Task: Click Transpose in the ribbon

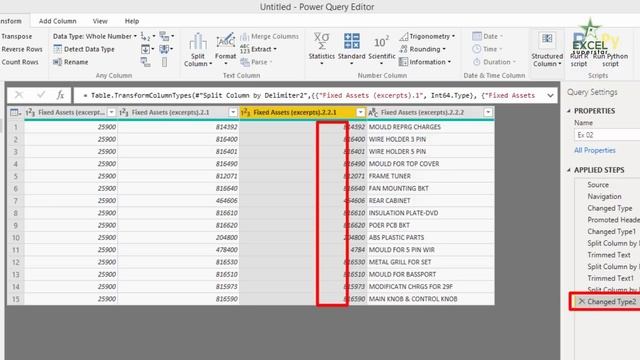Action: [x=16, y=36]
